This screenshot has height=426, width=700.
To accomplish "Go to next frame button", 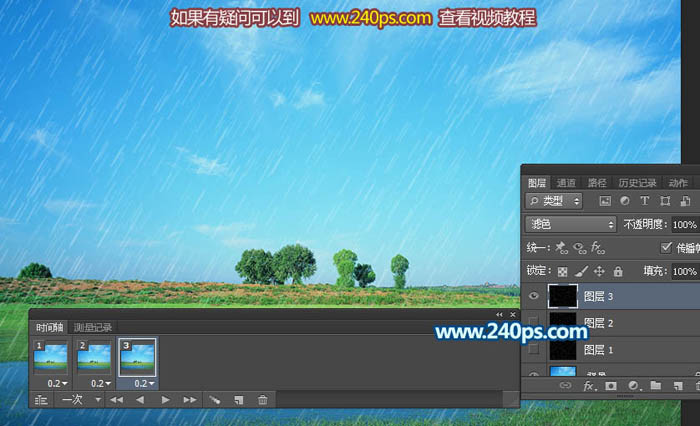I will click(x=190, y=400).
